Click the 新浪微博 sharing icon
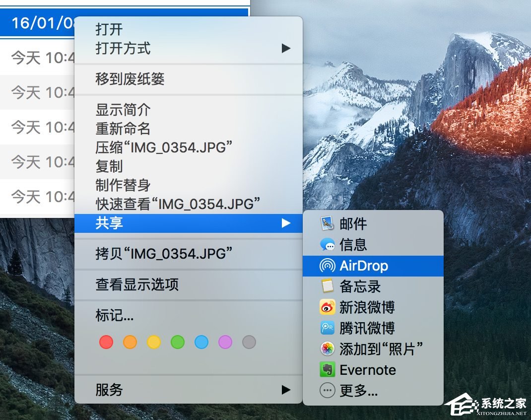 click(x=327, y=307)
